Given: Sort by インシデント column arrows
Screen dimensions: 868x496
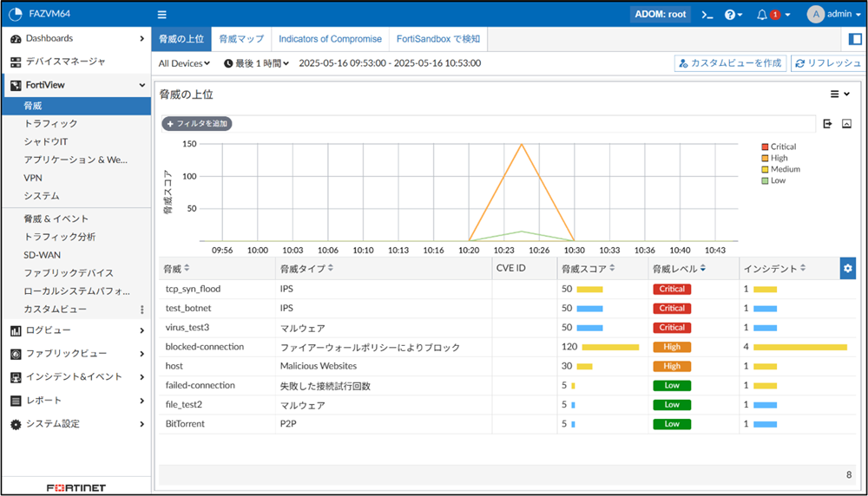Looking at the screenshot, I should [803, 268].
